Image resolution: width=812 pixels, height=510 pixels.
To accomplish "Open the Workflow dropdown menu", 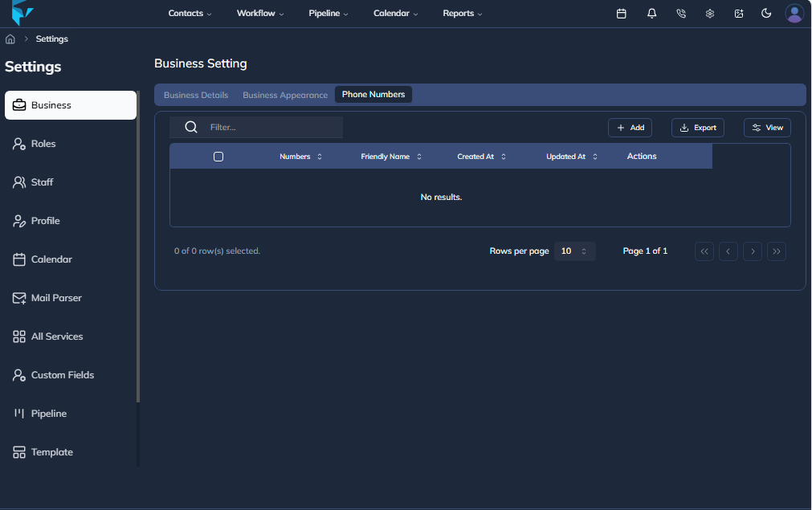I will pos(259,13).
